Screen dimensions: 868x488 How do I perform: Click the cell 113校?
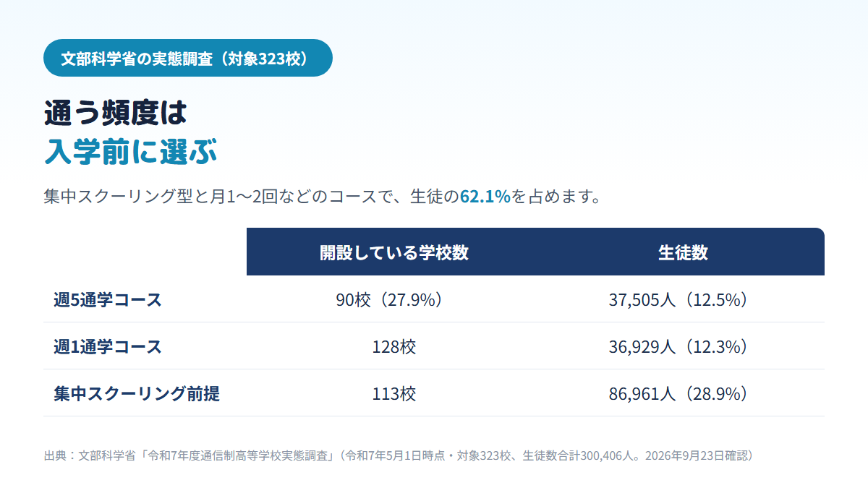pos(394,394)
